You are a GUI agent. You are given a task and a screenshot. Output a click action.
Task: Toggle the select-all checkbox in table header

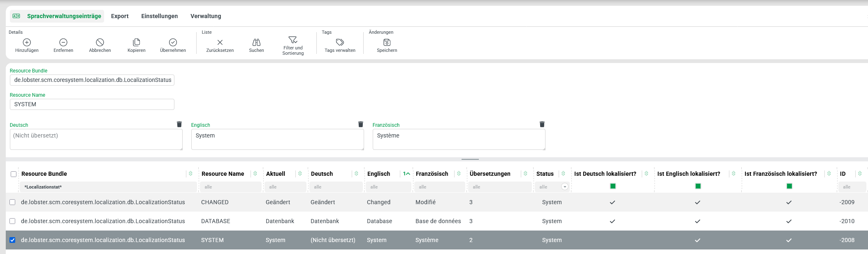coord(14,174)
